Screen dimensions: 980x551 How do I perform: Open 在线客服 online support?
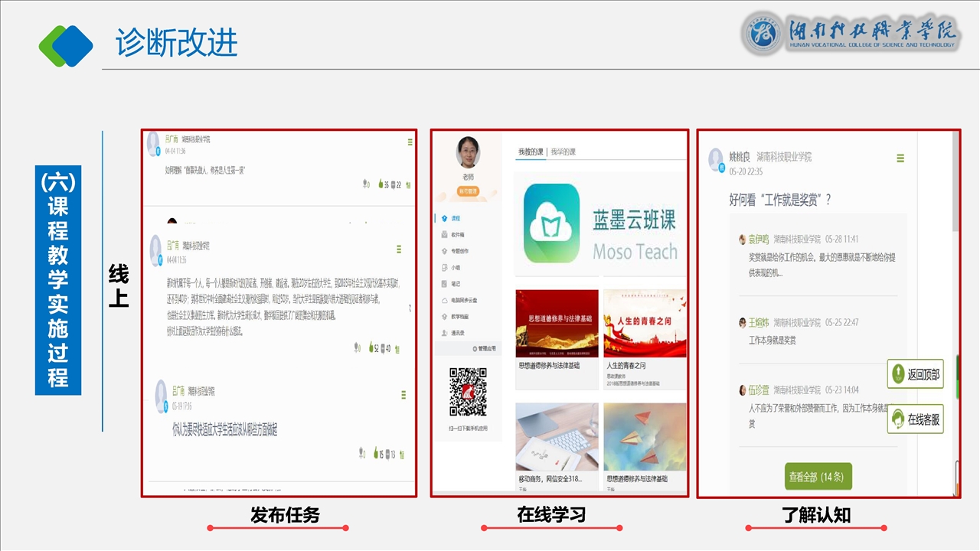click(915, 419)
